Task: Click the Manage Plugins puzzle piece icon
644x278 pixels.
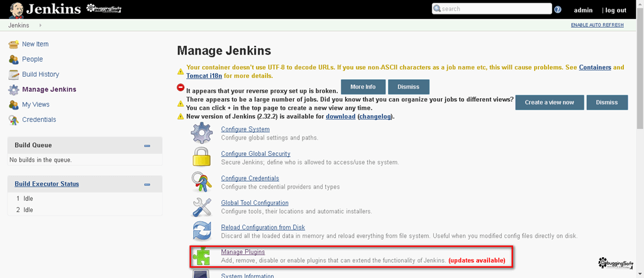Action: (202, 256)
